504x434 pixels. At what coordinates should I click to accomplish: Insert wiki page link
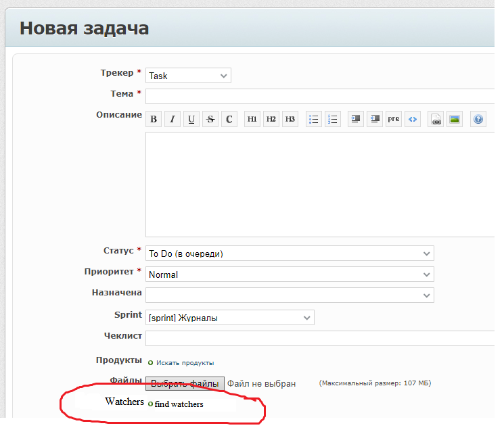436,119
